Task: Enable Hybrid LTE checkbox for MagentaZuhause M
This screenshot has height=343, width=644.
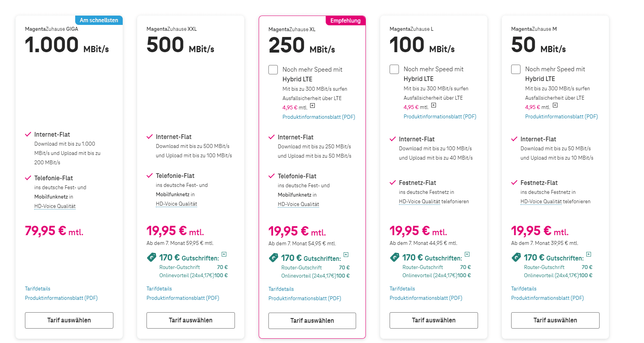Action: 516,69
